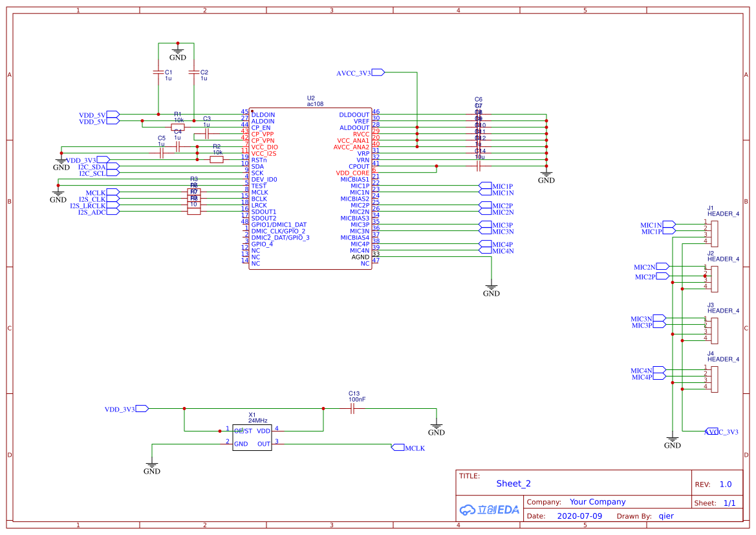Click the REV 1.0 revision field
This screenshot has height=535, width=756.
(725, 484)
